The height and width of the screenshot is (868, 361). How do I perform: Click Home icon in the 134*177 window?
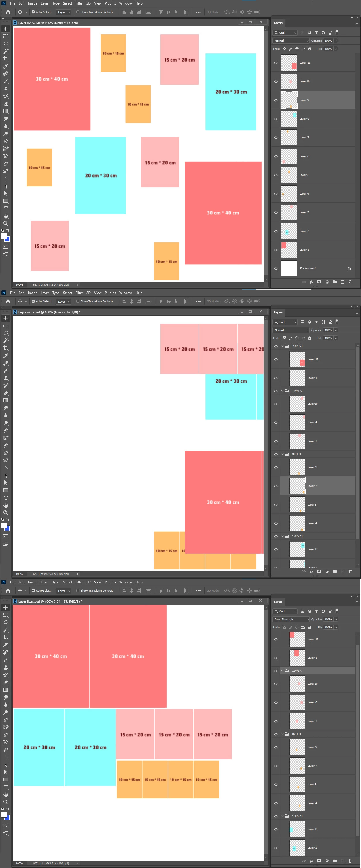pyautogui.click(x=8, y=591)
